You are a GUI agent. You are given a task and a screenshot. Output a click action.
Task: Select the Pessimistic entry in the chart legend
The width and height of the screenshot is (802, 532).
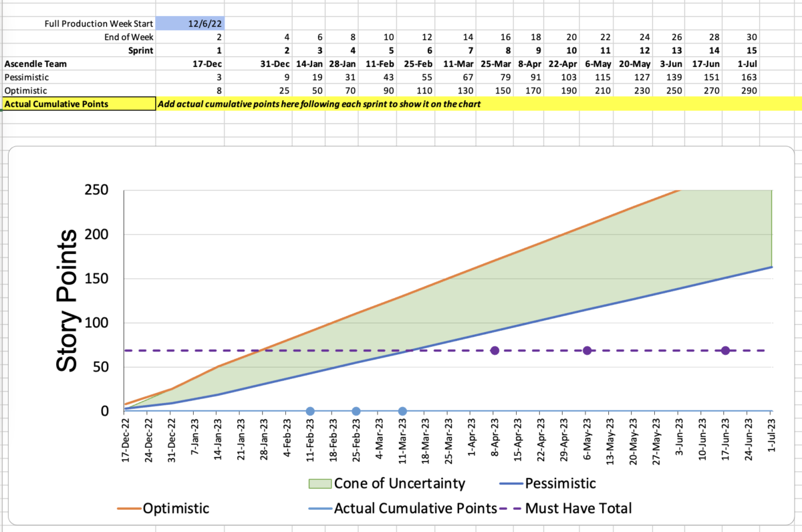pyautogui.click(x=548, y=483)
